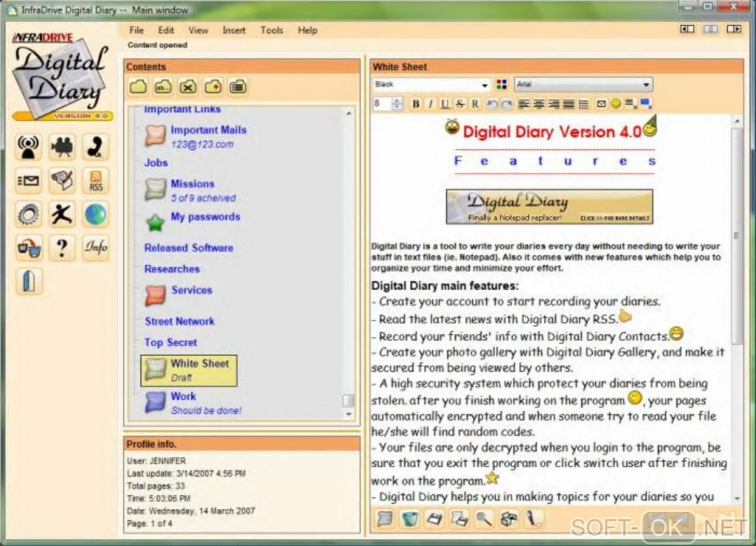Click the recycle bin icon in bottom toolbar
The width and height of the screenshot is (756, 546).
410,519
